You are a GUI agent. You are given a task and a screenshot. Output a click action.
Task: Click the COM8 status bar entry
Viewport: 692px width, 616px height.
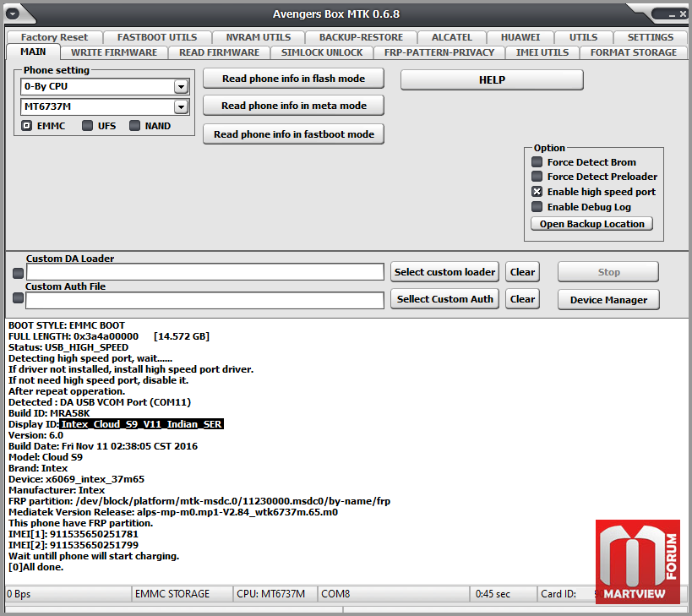click(x=393, y=593)
